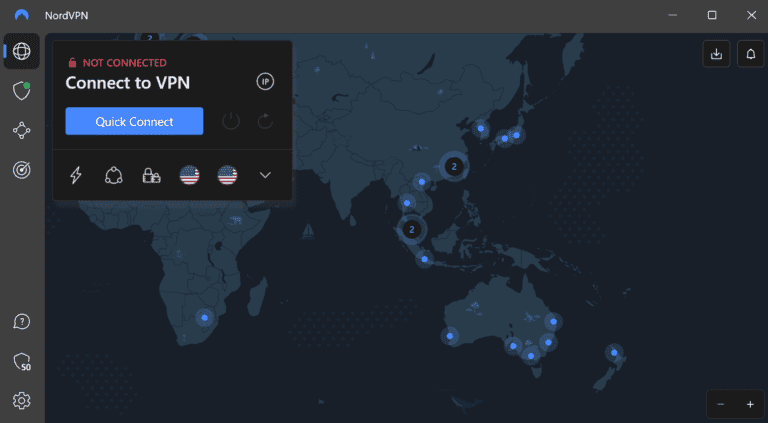Select the Brisbane eastern Australia server pin
Viewport: 768px width, 423px height.
tap(553, 322)
